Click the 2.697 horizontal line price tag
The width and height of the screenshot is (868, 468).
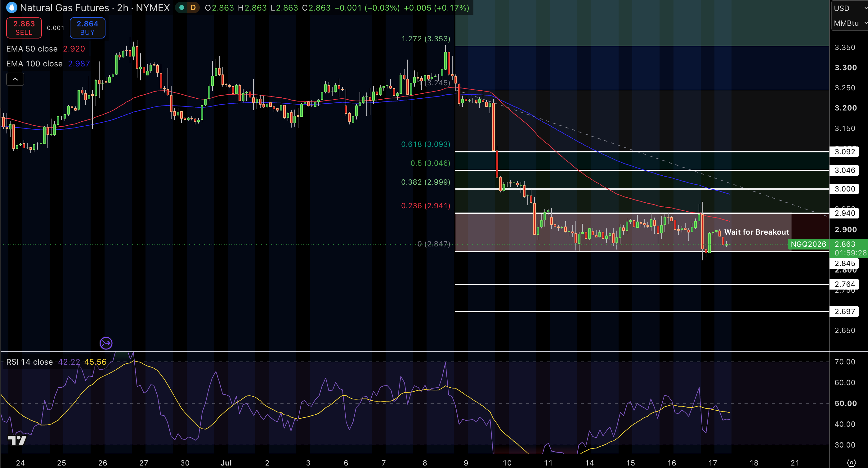(x=844, y=312)
